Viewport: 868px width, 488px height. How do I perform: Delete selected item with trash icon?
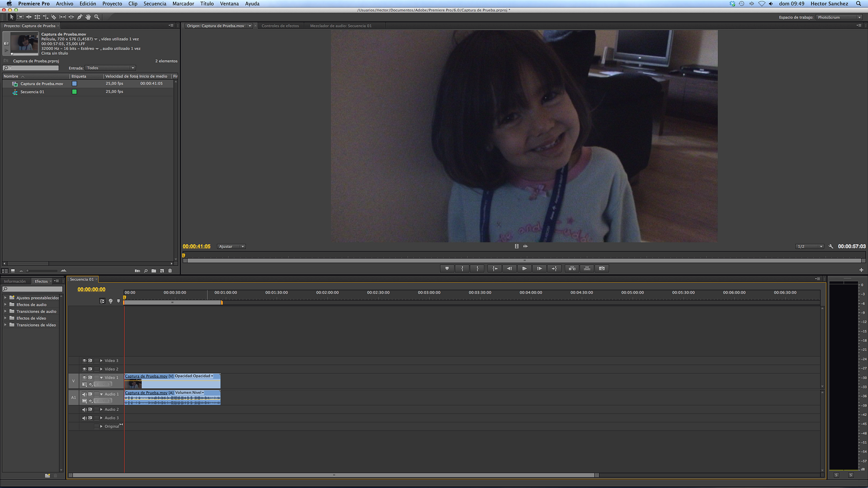click(x=170, y=271)
